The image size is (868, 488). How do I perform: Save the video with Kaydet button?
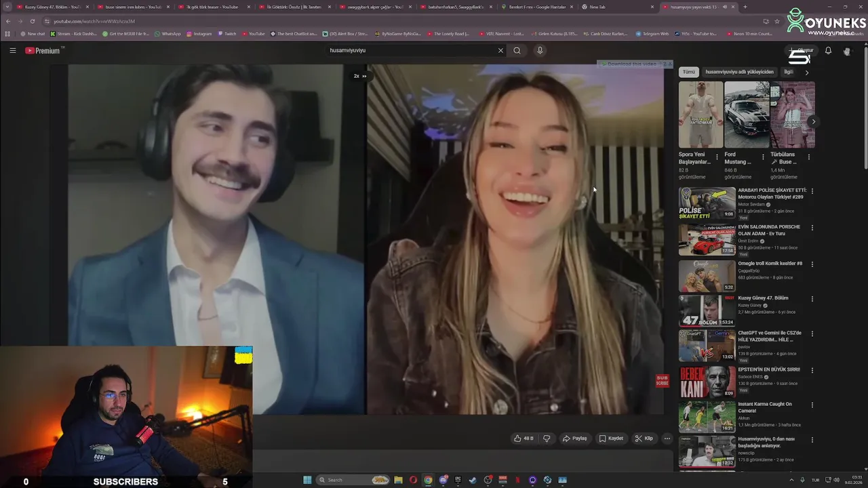611,439
